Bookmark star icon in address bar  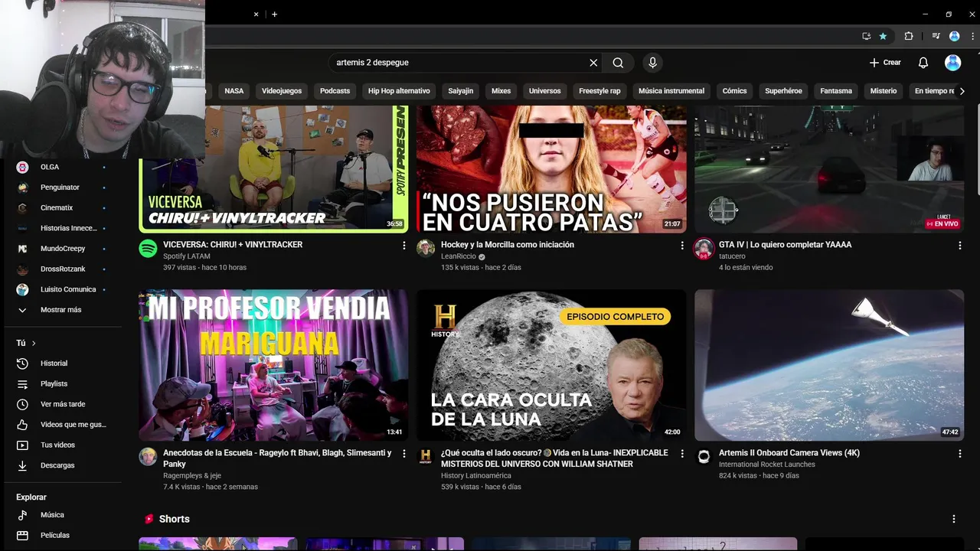(883, 36)
